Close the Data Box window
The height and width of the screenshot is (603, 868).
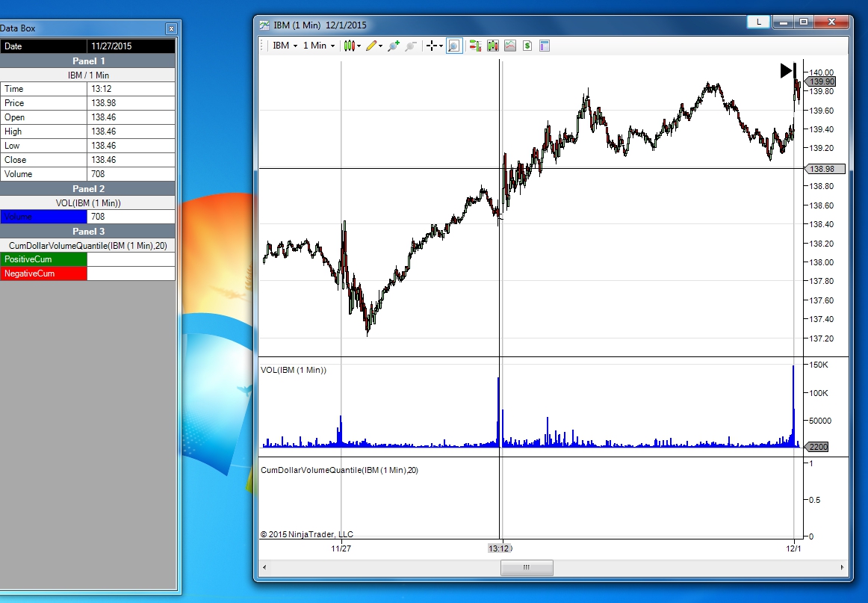point(171,28)
